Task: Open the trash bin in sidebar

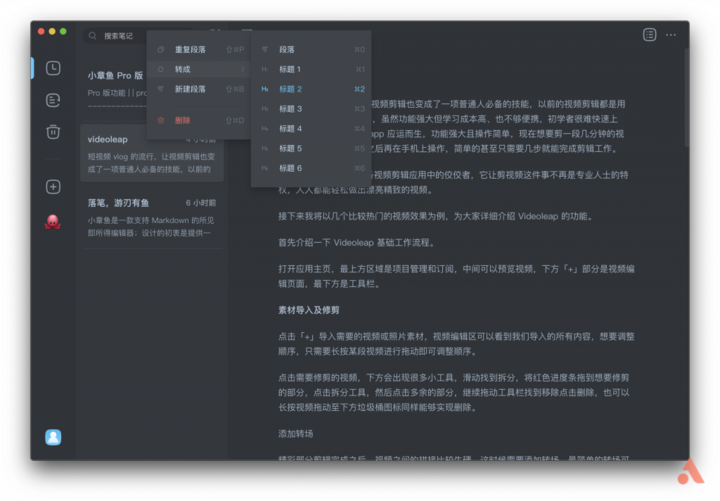Action: (53, 132)
